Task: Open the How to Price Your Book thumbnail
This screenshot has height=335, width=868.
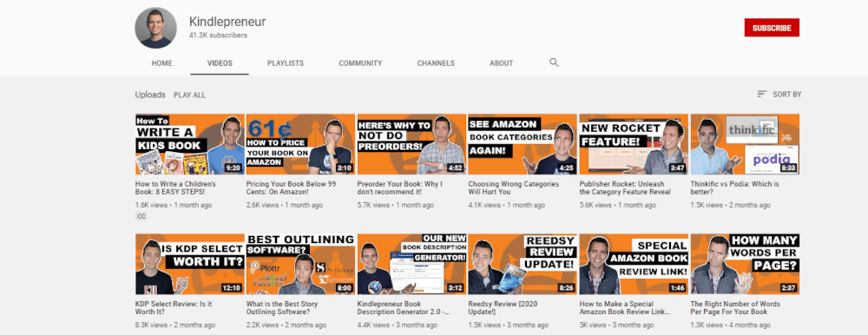Action: (x=300, y=144)
